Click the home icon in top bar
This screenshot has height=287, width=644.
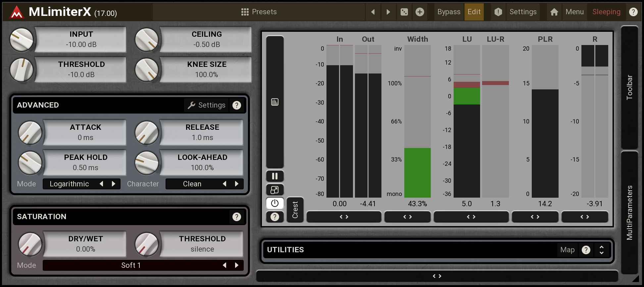[554, 12]
